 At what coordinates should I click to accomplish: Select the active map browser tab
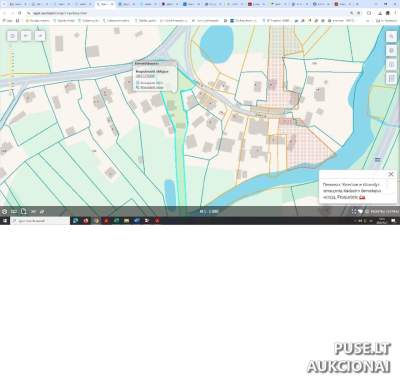point(105,4)
